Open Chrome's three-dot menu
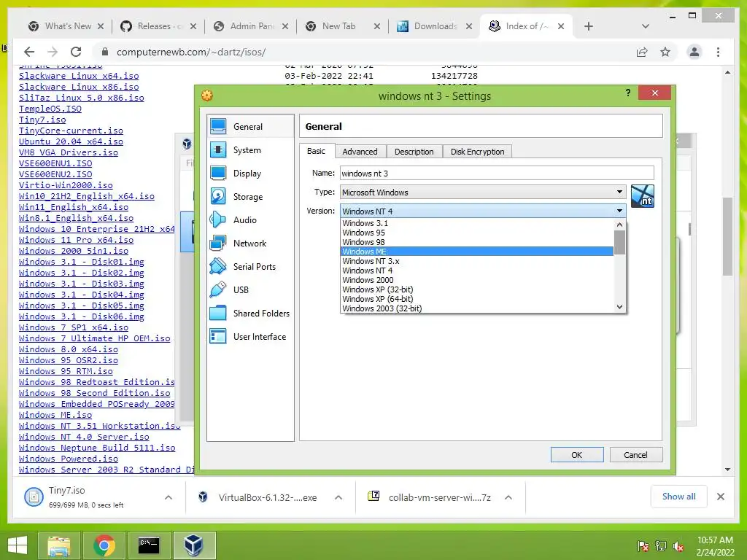 pyautogui.click(x=718, y=52)
